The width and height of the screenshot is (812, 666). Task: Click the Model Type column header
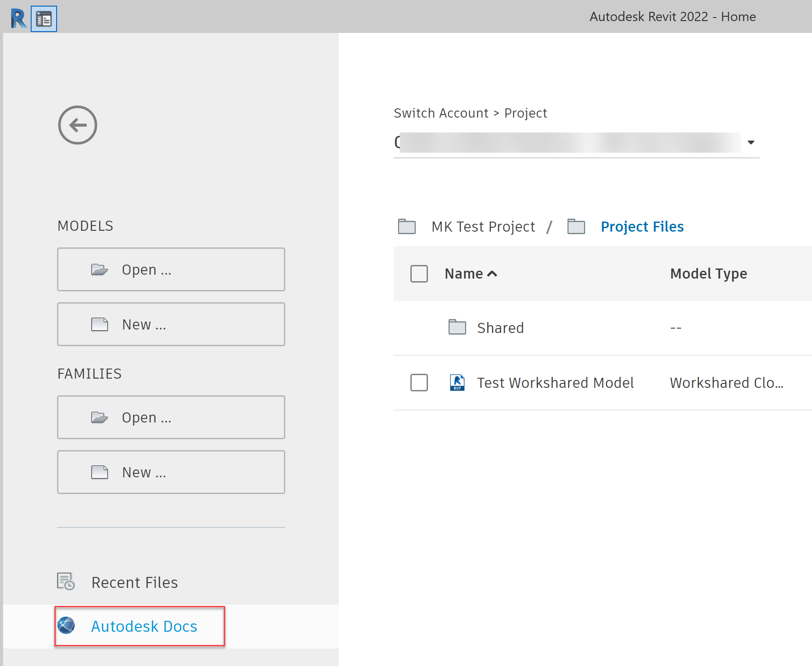pos(708,274)
